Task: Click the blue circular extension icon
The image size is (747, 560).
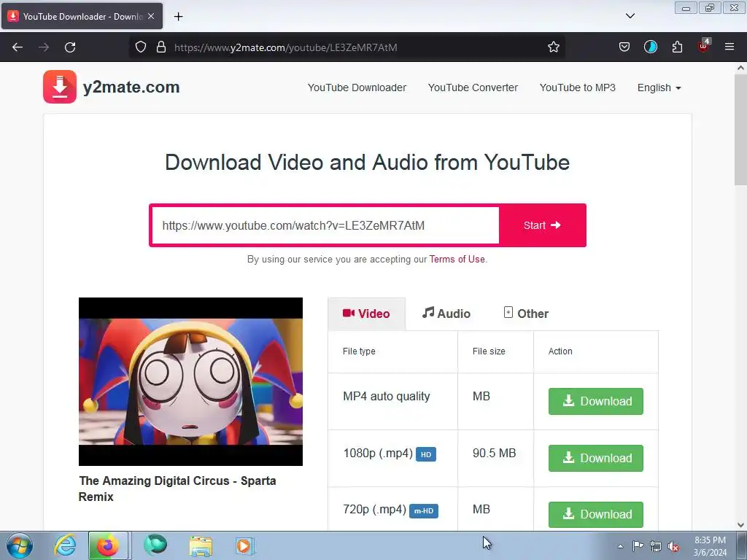Action: [650, 47]
